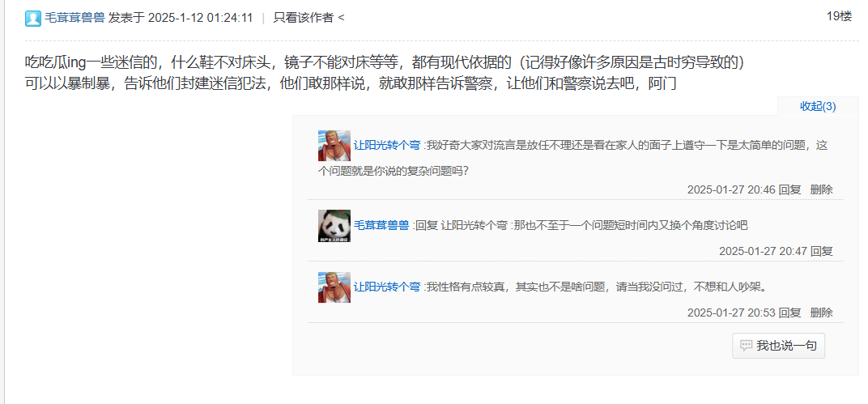Viewport: 868px width, 404px height.
Task: Open the first 让阳光转个弯 cartoon avatar
Action: click(334, 146)
